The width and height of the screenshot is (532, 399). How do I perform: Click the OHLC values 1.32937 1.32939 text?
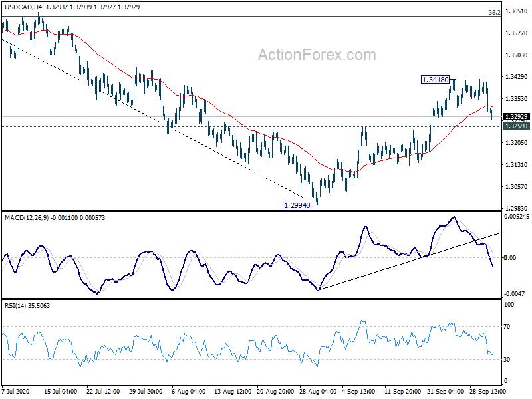pos(68,7)
